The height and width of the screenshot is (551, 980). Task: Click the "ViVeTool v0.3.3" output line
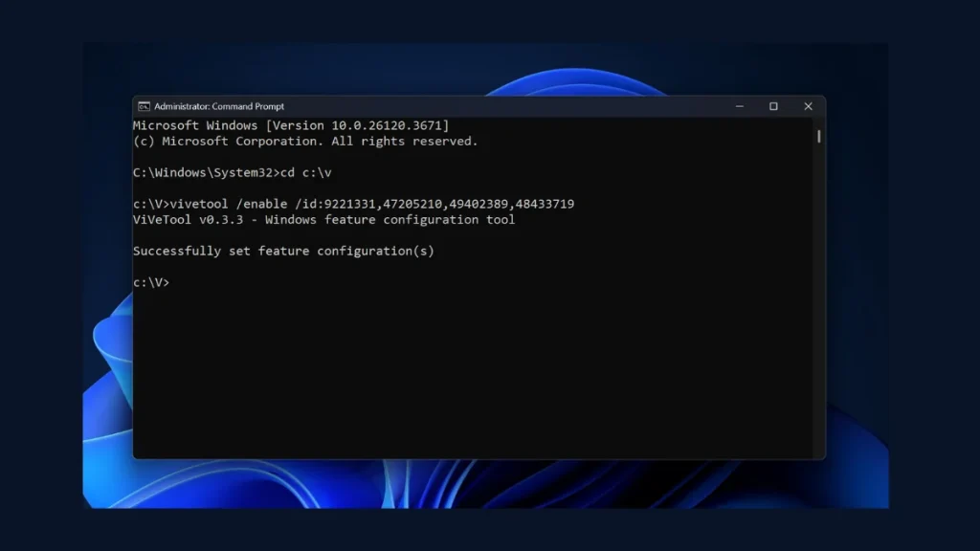[x=323, y=219]
